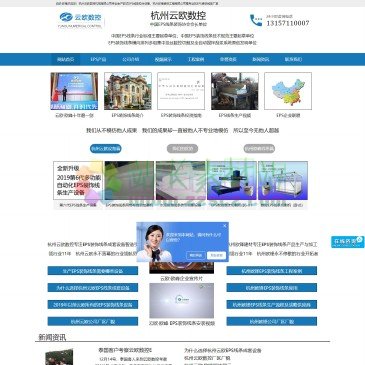This screenshot has width=365, height=365.
Task: Open the blue button starting with 2019年云欧
Action: 93,304
